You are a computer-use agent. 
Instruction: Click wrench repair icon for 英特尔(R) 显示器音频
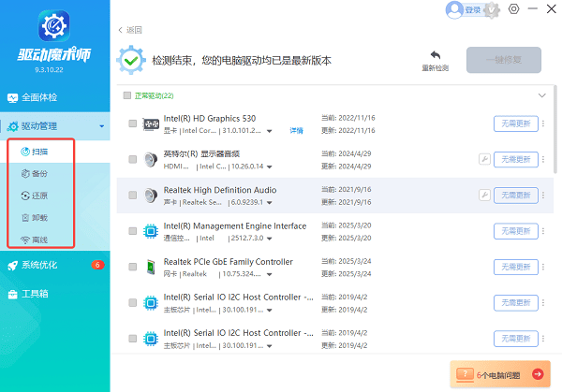click(484, 159)
